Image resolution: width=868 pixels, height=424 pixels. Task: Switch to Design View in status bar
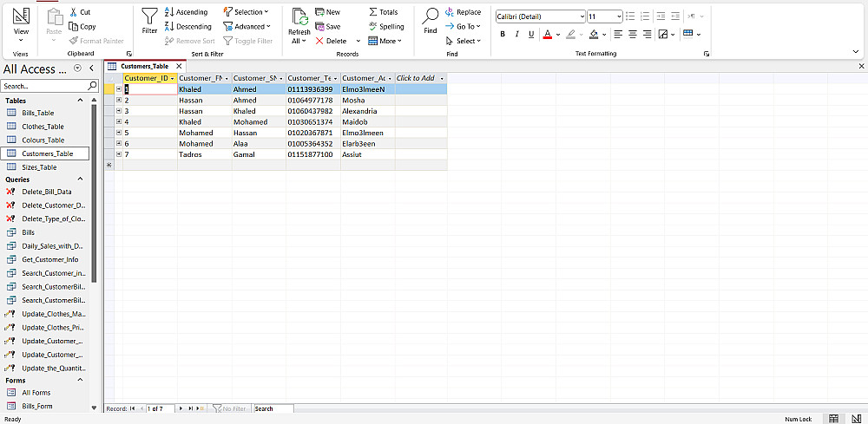click(857, 419)
